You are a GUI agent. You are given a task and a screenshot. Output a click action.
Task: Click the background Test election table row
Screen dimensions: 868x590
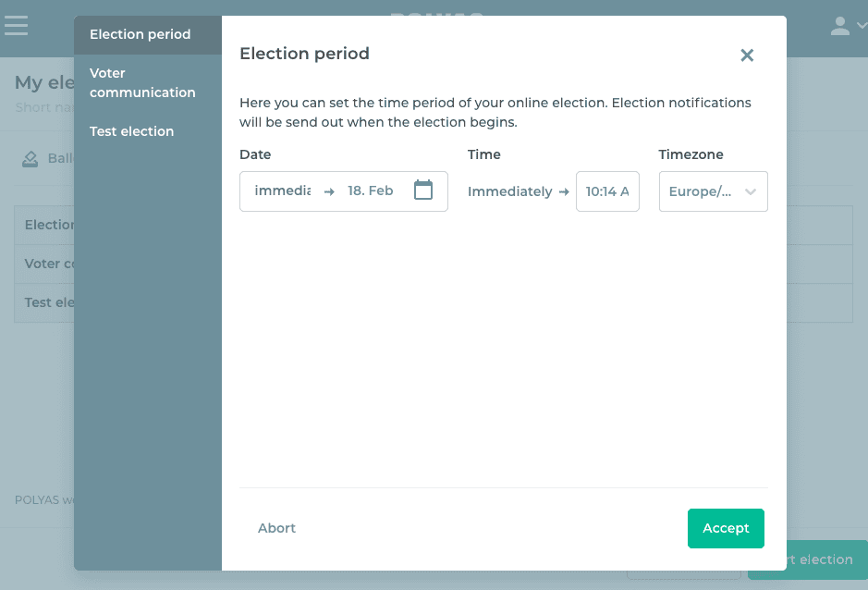point(44,302)
